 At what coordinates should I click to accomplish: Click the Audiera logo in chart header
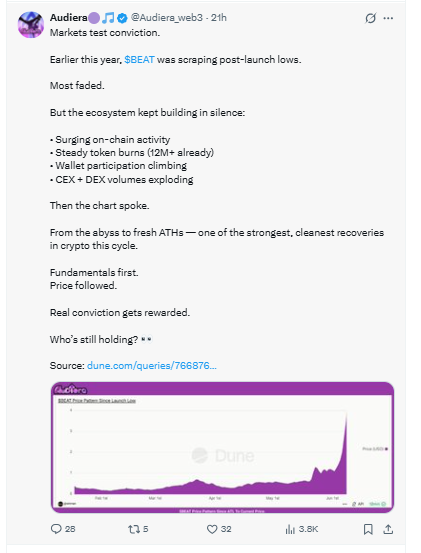[71, 389]
